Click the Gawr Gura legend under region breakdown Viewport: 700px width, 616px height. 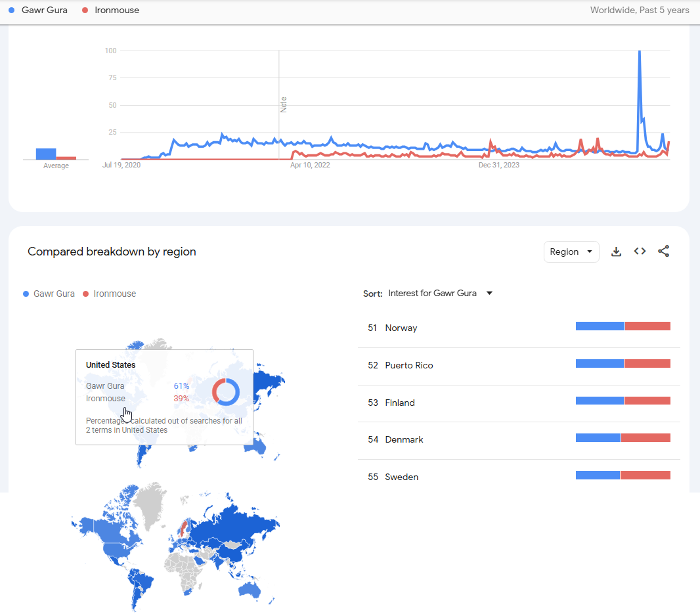pos(49,294)
